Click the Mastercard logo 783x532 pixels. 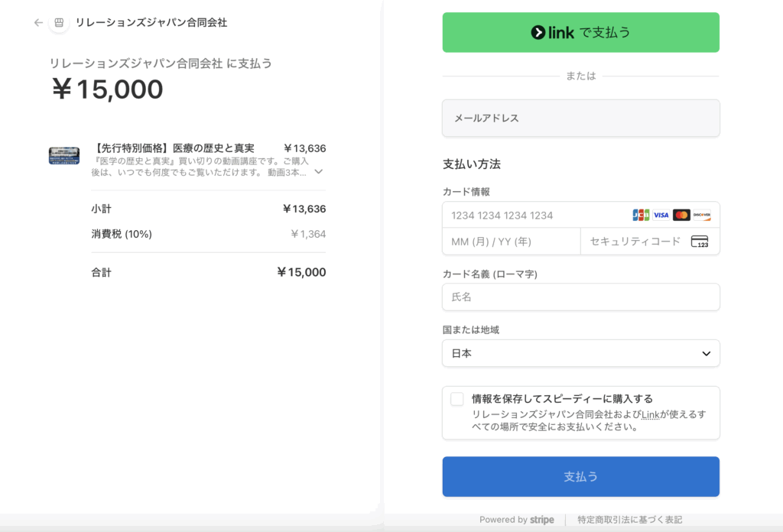(x=681, y=215)
